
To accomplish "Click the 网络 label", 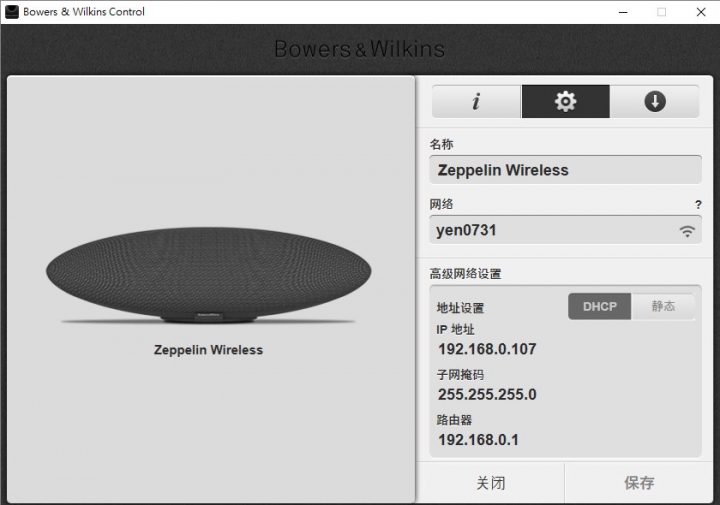I will tap(441, 204).
